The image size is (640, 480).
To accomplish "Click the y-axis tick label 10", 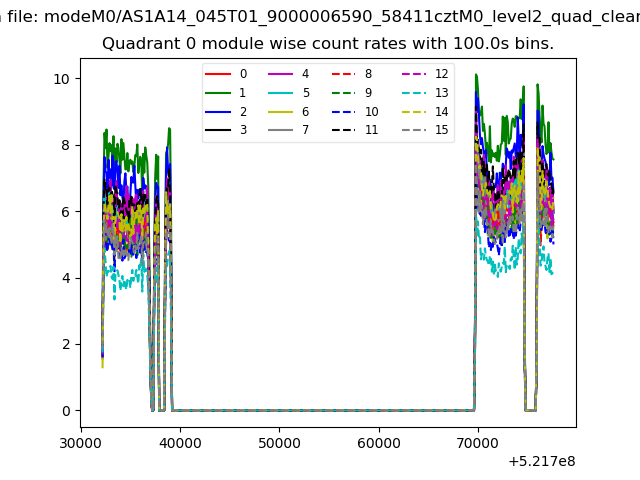I will coord(62,79).
